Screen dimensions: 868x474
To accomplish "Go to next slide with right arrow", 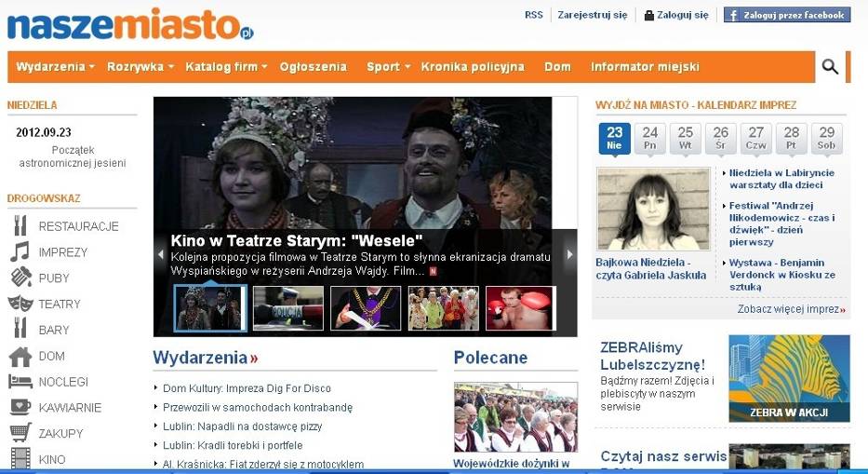I will (569, 254).
